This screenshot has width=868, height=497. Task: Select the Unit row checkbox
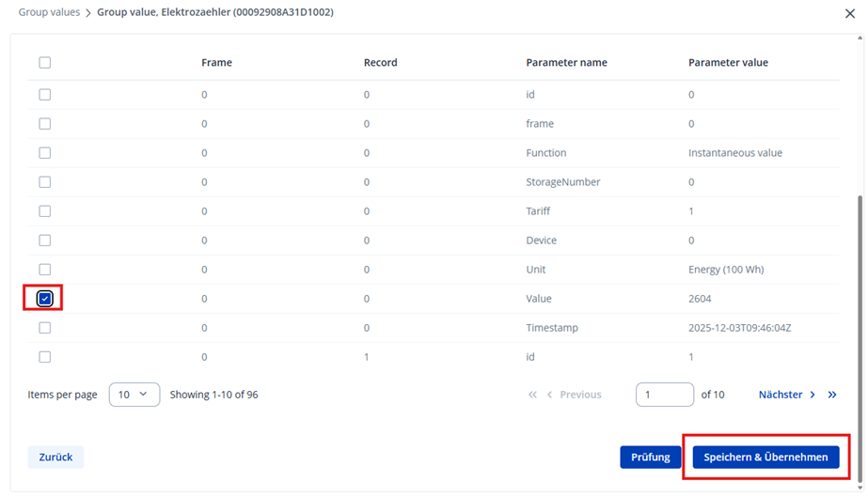pos(44,270)
